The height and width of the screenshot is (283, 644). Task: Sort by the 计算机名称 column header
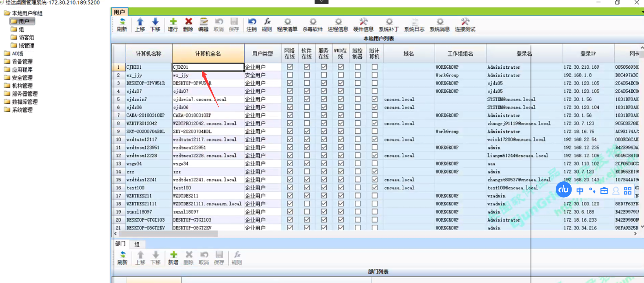pyautogui.click(x=149, y=54)
